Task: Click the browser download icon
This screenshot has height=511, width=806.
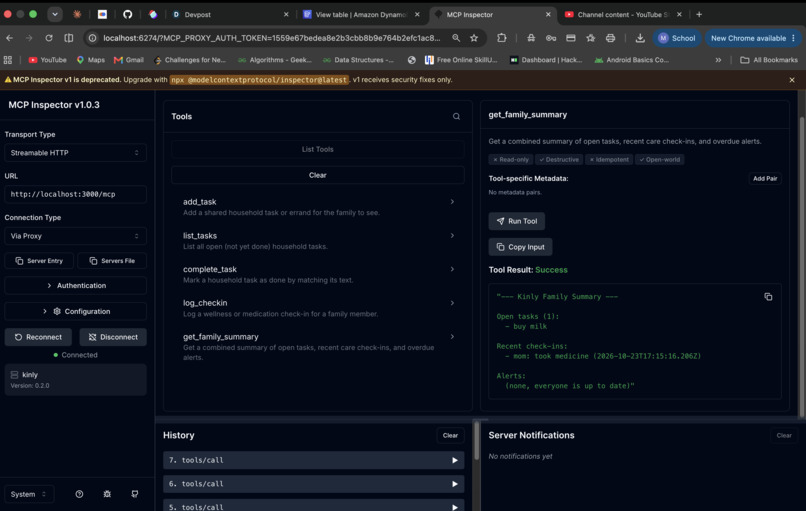Action: [640, 38]
